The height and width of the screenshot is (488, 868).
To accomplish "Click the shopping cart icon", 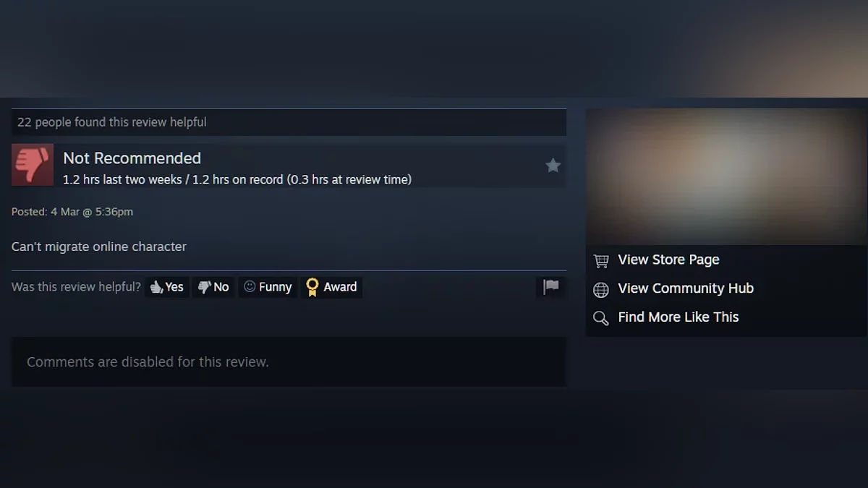I will click(x=601, y=260).
